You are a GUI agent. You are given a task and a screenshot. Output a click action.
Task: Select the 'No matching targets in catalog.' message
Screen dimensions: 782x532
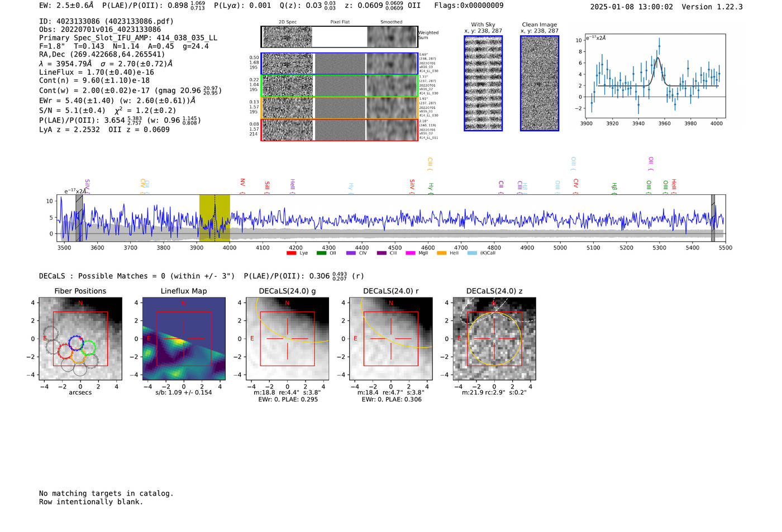point(106,493)
